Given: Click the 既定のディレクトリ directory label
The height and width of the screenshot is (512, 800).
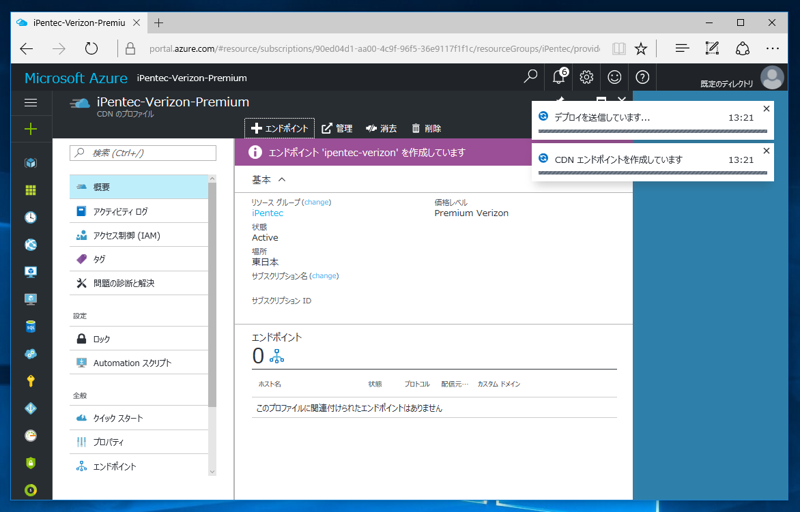Looking at the screenshot, I should click(x=727, y=84).
